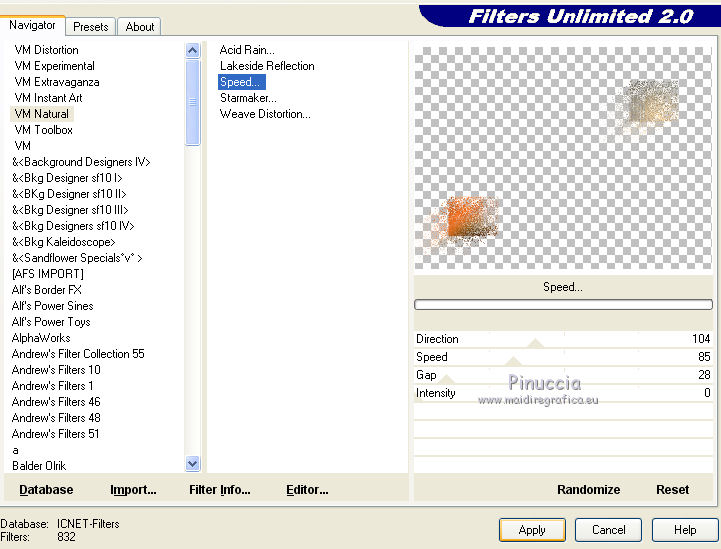Select VM Distortion in the filter list
Screen dimensions: 721x549
[46, 50]
